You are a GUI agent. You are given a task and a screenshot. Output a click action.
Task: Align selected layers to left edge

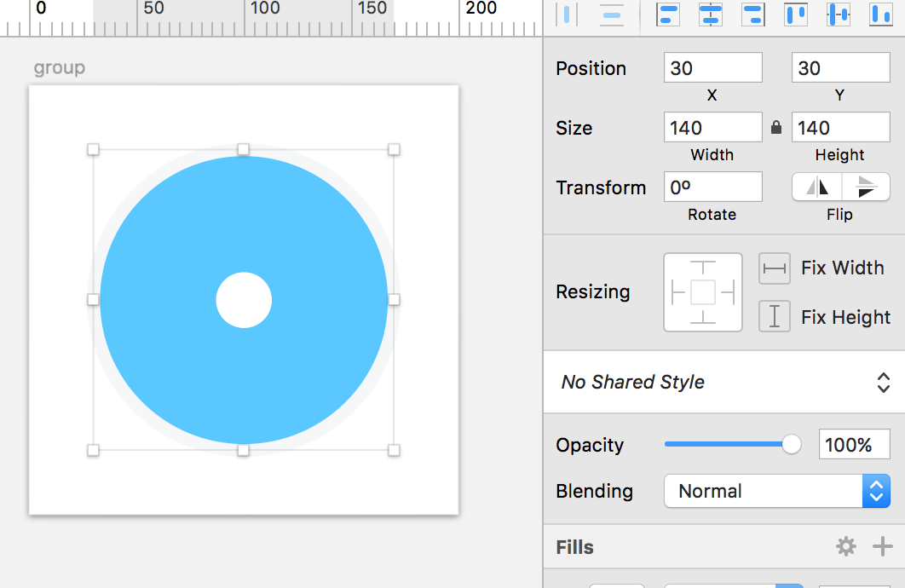669,14
